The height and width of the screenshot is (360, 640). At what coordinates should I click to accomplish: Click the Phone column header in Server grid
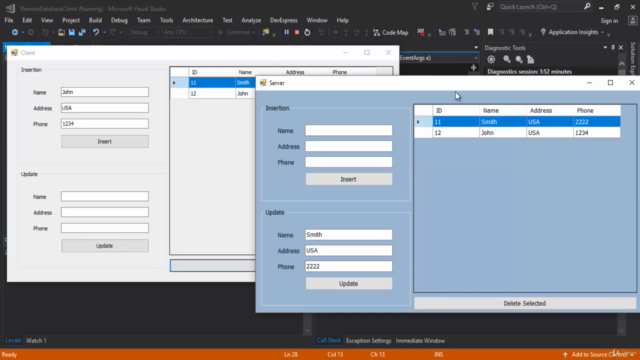(597, 111)
